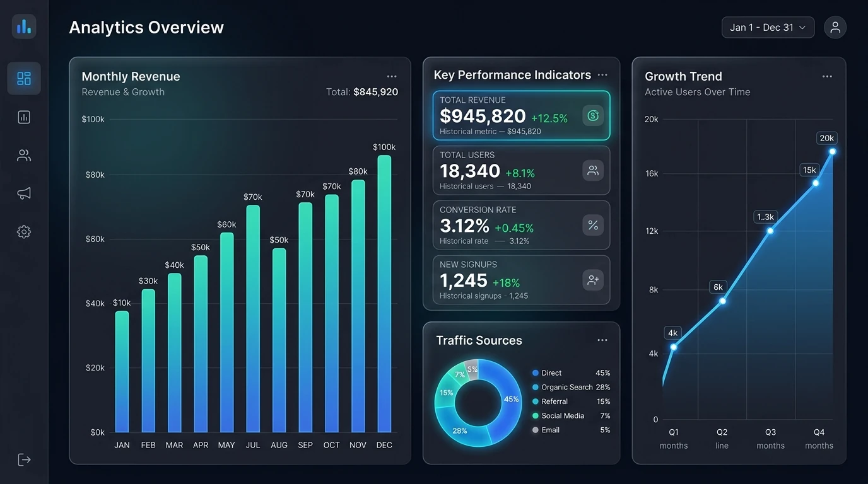This screenshot has height=484, width=868.
Task: Open the Reports chart sidebar icon
Action: [x=24, y=117]
